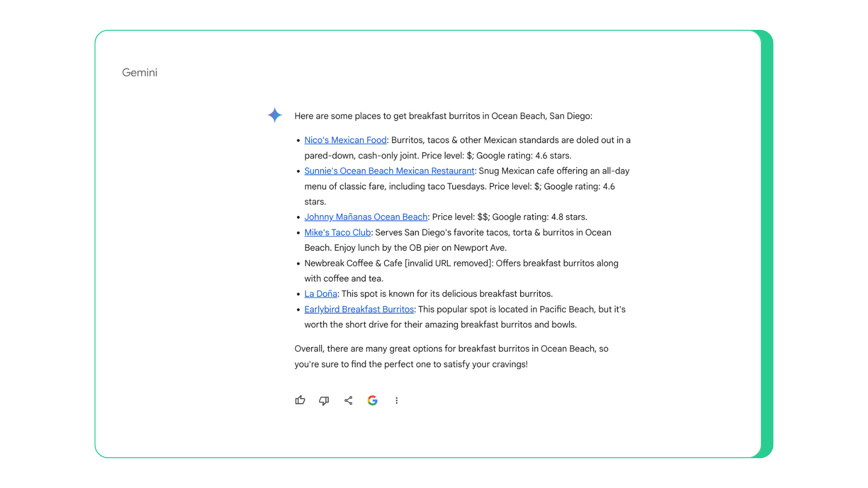Click Newbreak Coffee & Cafe list entry
This screenshot has height=488, width=868.
point(353,263)
